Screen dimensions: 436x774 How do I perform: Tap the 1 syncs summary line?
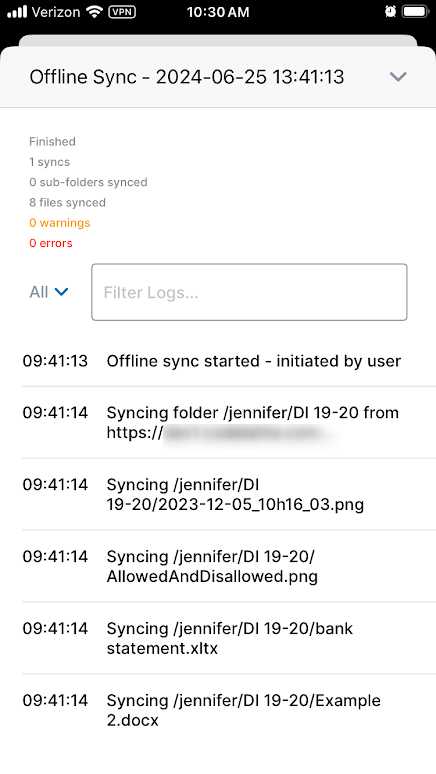pyautogui.click(x=49, y=162)
